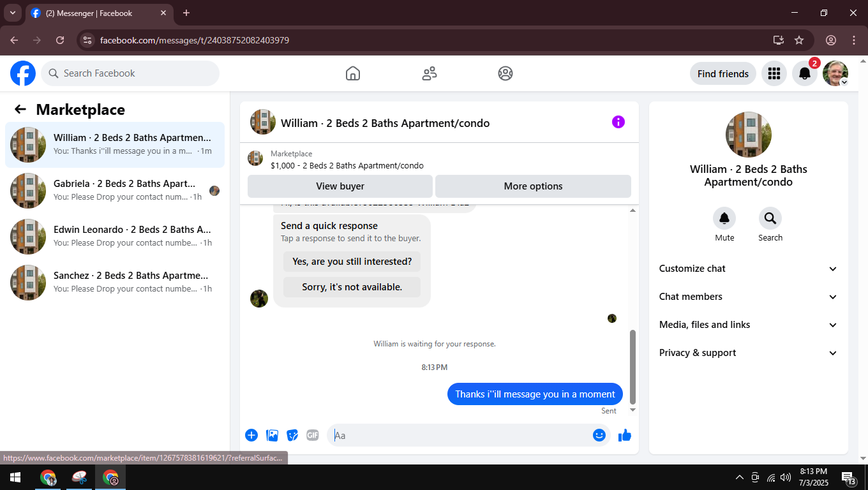Reload the page with refresh icon

pos(60,40)
